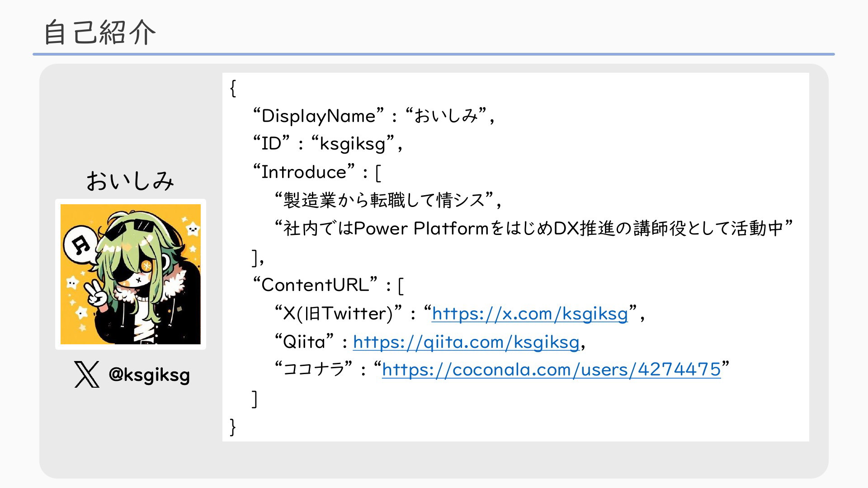
Task: Click the "ココナラ" key label
Action: coord(314,370)
